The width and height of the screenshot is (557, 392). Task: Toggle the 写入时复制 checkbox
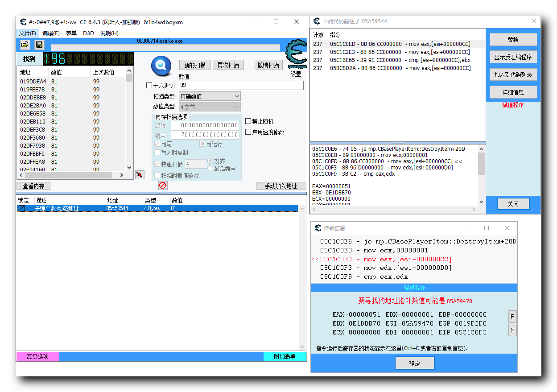[x=157, y=153]
